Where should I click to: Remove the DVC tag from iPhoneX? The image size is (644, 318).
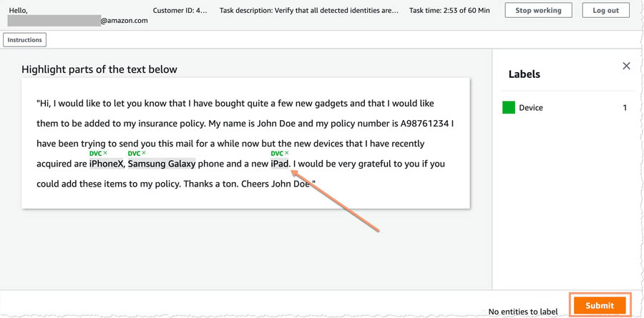click(x=105, y=153)
